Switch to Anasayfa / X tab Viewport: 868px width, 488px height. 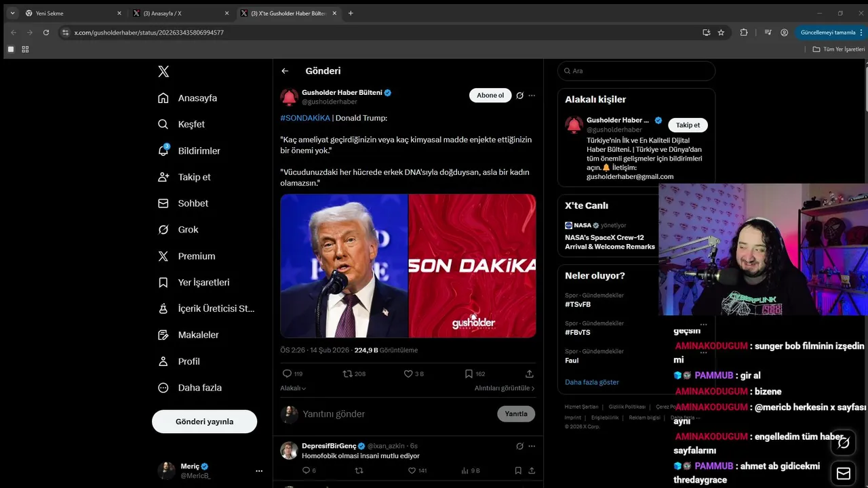(x=180, y=13)
